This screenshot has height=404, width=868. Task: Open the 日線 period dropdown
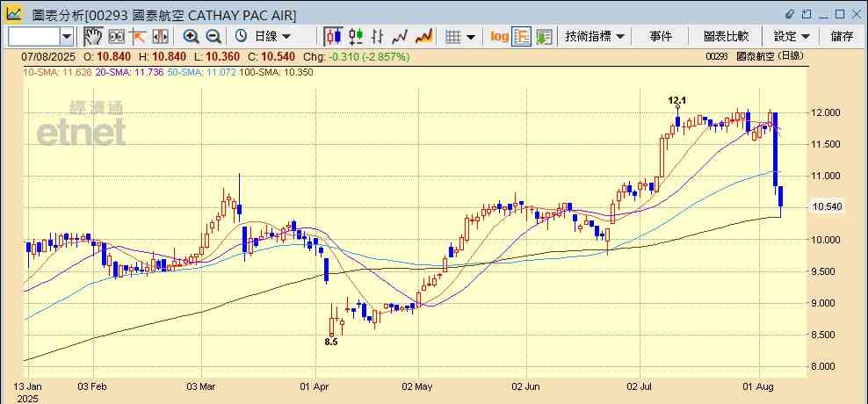(x=272, y=37)
